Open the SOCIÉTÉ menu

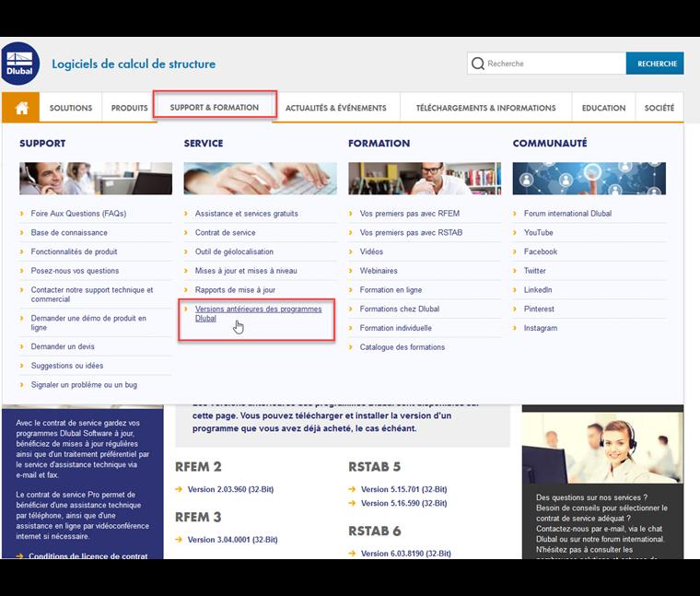click(x=659, y=108)
